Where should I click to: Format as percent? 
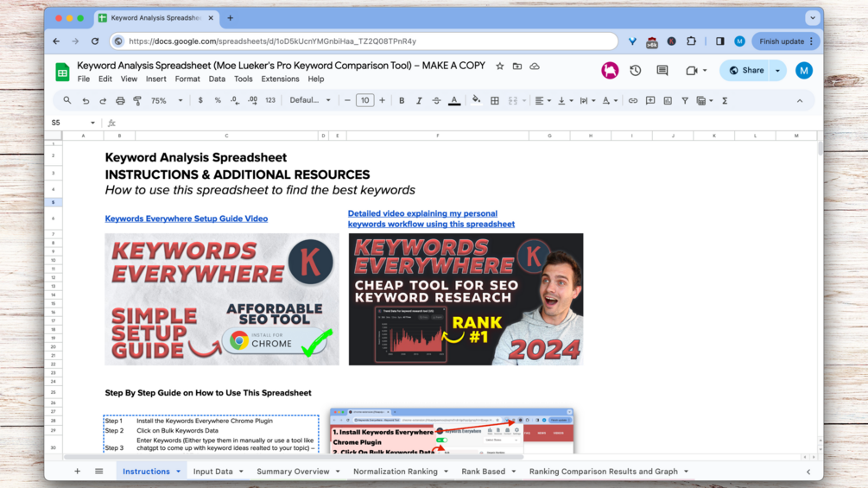pyautogui.click(x=218, y=101)
